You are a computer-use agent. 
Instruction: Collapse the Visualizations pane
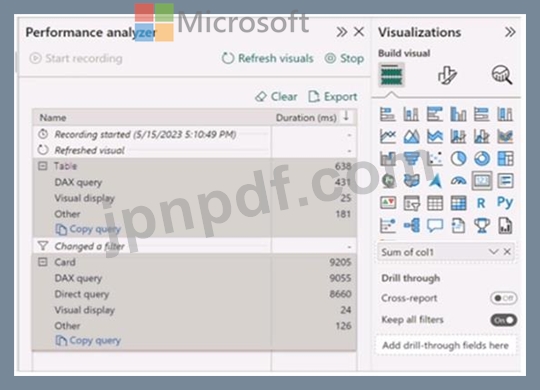pyautogui.click(x=510, y=32)
